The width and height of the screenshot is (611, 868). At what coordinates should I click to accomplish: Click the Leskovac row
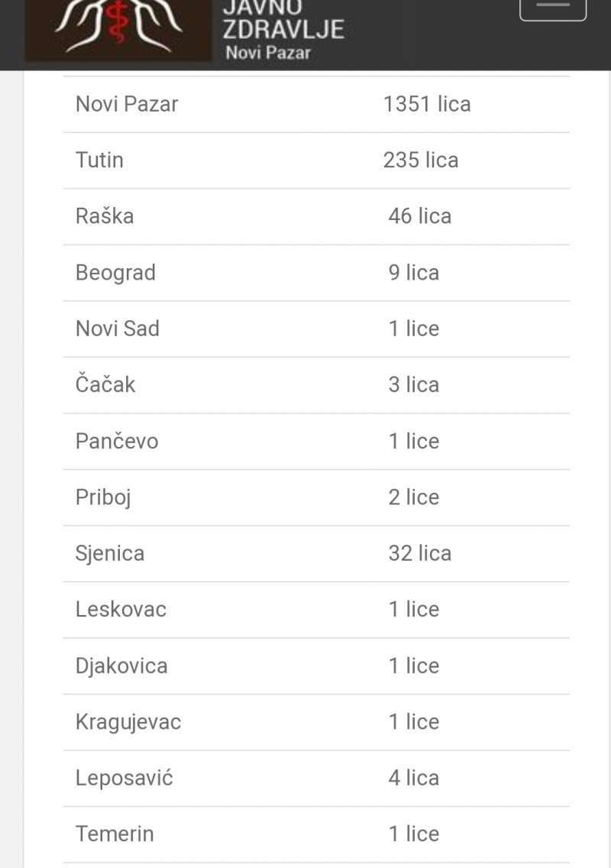[x=316, y=610]
